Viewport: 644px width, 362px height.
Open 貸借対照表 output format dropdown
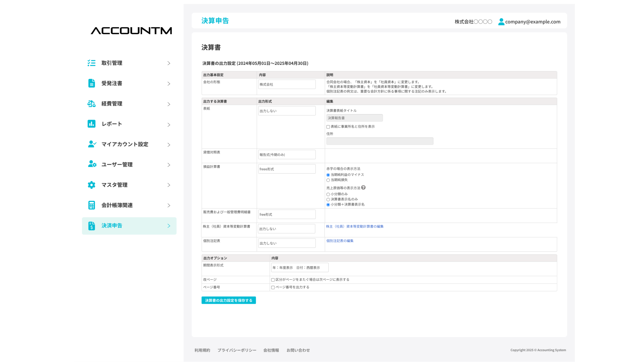[x=287, y=155]
